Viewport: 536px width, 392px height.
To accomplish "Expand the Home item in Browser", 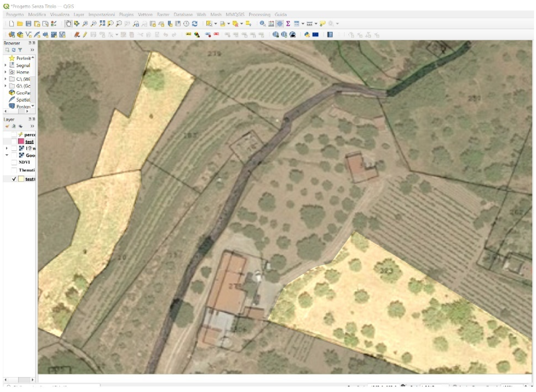I will 6,72.
